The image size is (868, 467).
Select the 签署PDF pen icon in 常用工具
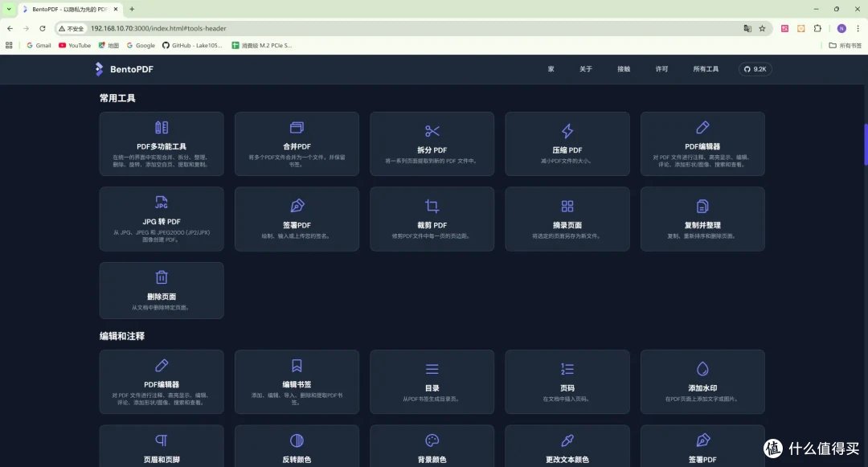coord(297,206)
